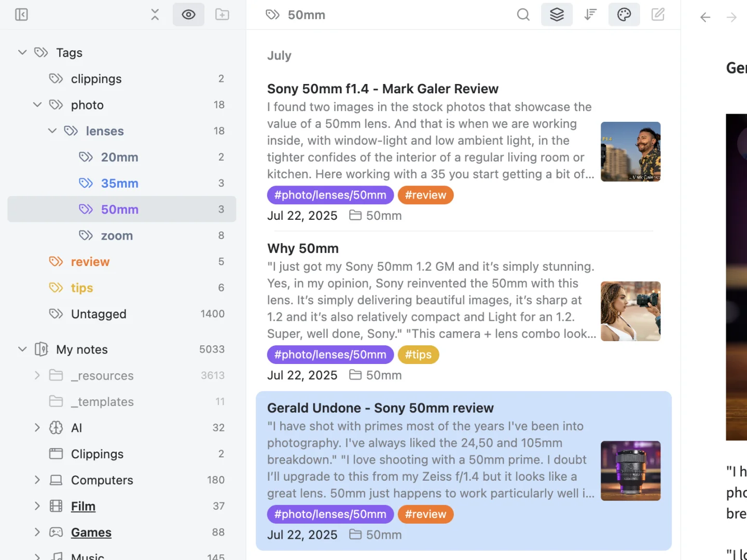Click #review tag on Gerald Undone note
The height and width of the screenshot is (560, 747).
pos(425,514)
